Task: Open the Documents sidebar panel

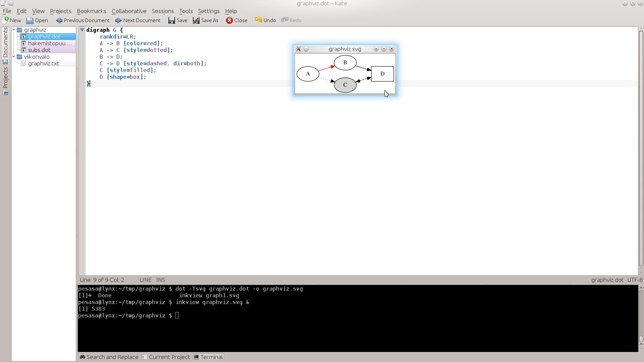Action: (x=5, y=46)
